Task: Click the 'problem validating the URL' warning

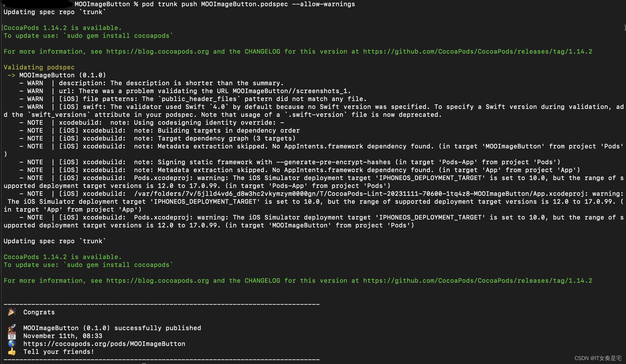Action: tap(185, 91)
